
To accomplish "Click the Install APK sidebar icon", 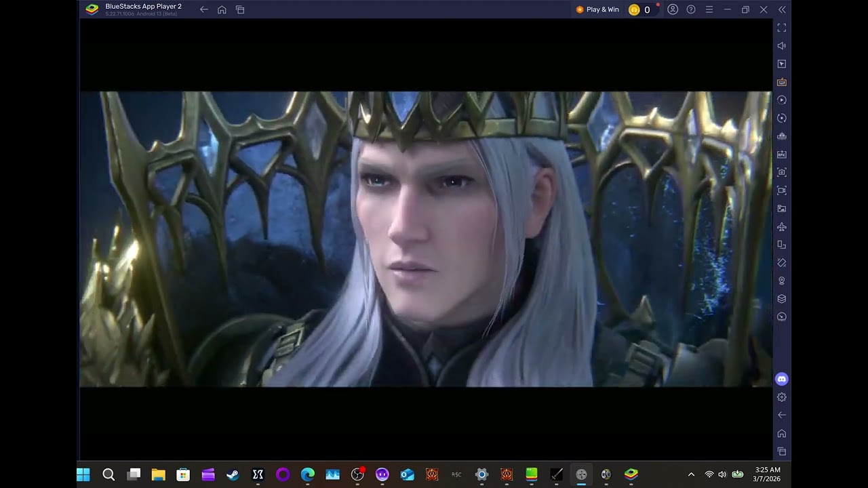I will pos(782,155).
